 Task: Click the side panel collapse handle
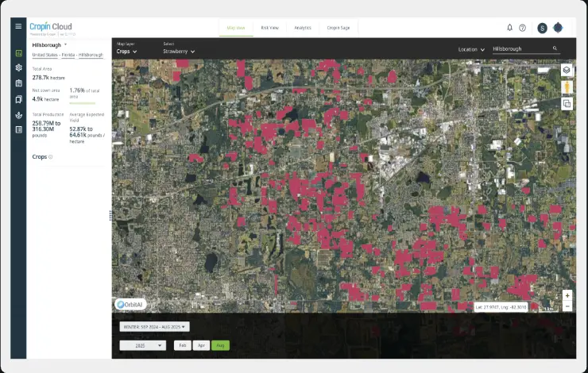[110, 215]
